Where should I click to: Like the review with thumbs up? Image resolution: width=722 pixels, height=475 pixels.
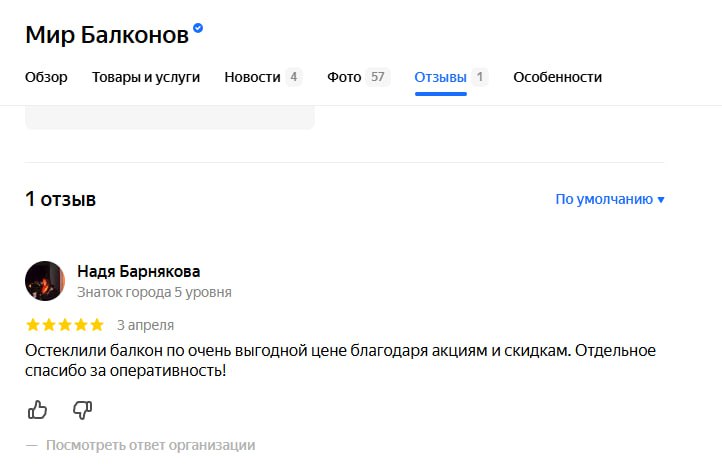point(37,410)
